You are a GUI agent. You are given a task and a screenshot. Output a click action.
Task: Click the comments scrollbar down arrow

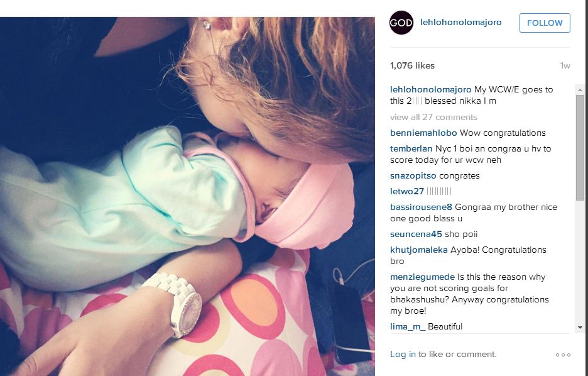[580, 328]
